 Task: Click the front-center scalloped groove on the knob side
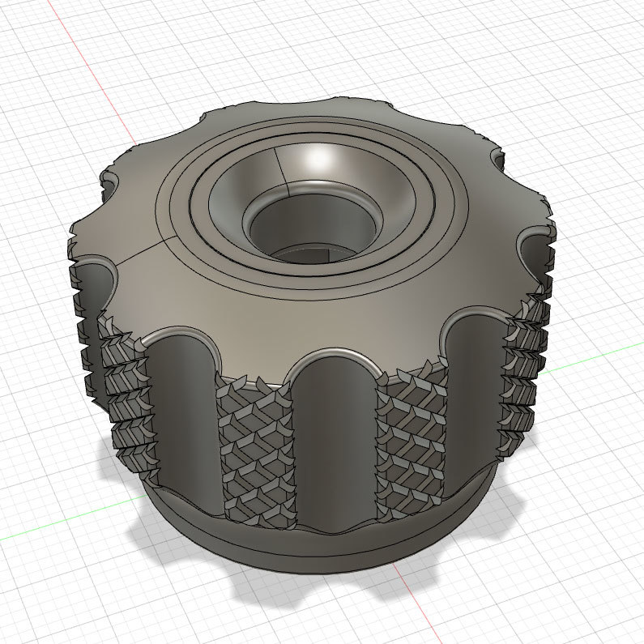click(335, 444)
